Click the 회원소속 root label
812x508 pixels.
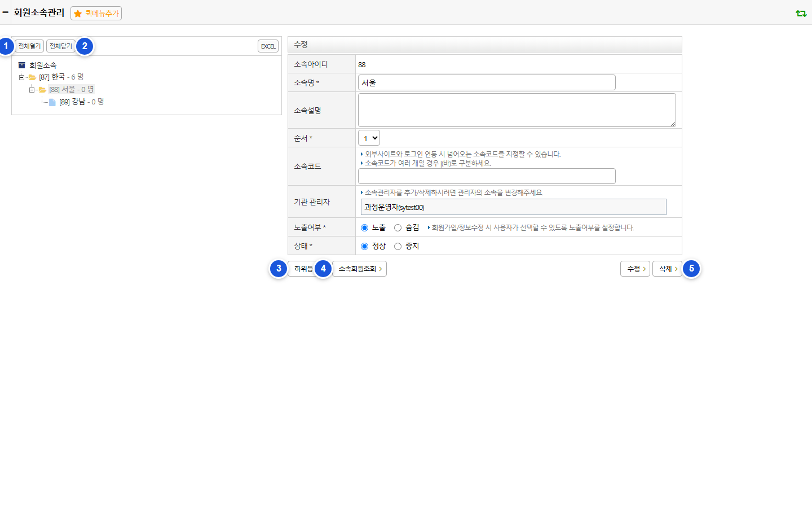(43, 65)
